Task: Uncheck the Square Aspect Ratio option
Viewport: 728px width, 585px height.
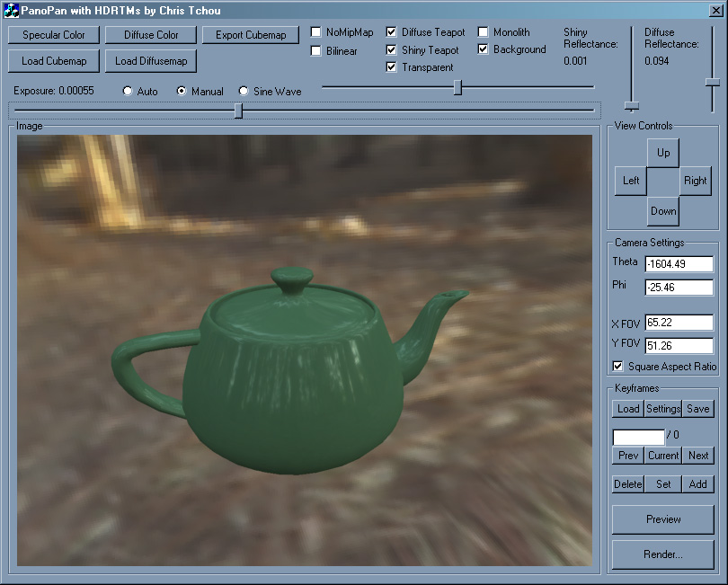Action: tap(617, 367)
